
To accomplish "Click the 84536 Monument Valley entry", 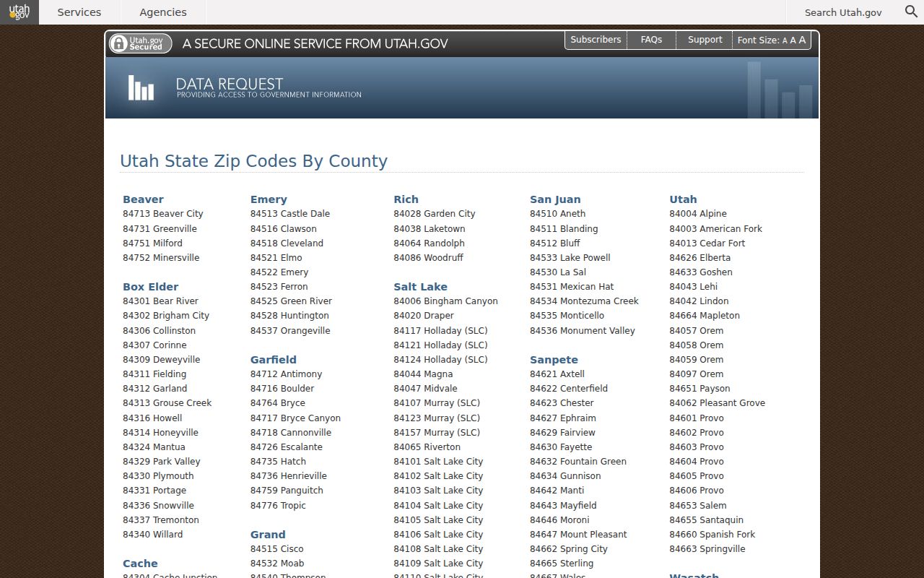I will coord(583,331).
